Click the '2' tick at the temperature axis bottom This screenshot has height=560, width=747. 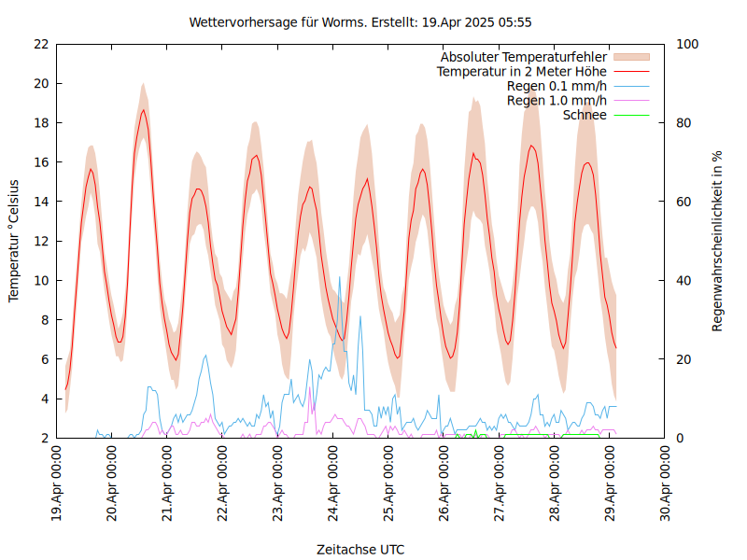[x=46, y=438]
